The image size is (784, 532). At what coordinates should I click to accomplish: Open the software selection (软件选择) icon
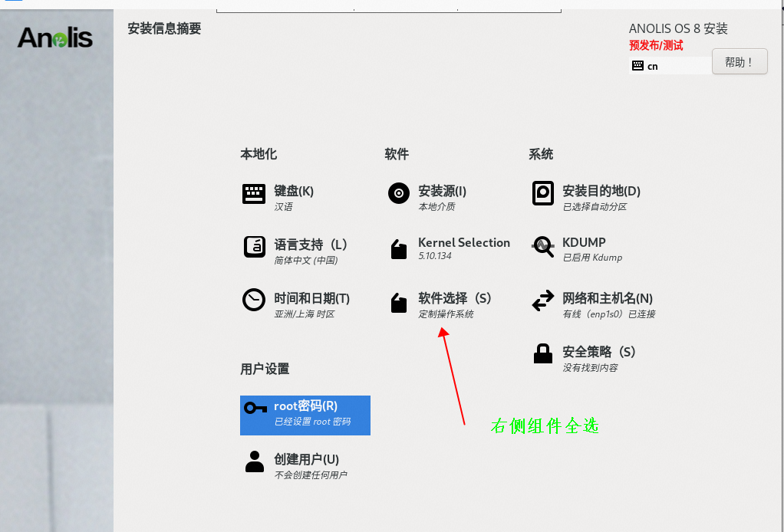[x=398, y=304]
